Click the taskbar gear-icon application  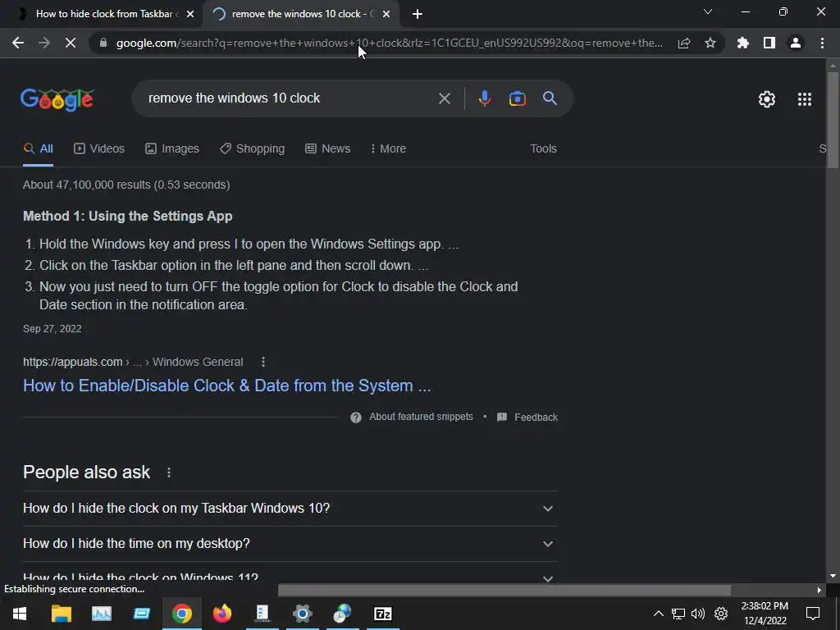(x=302, y=614)
